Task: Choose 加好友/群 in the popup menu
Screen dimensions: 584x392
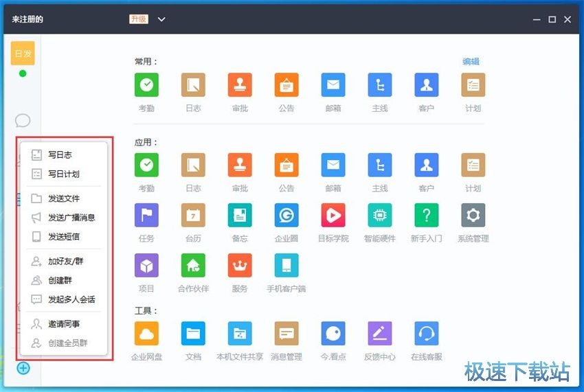Action: coord(64,262)
